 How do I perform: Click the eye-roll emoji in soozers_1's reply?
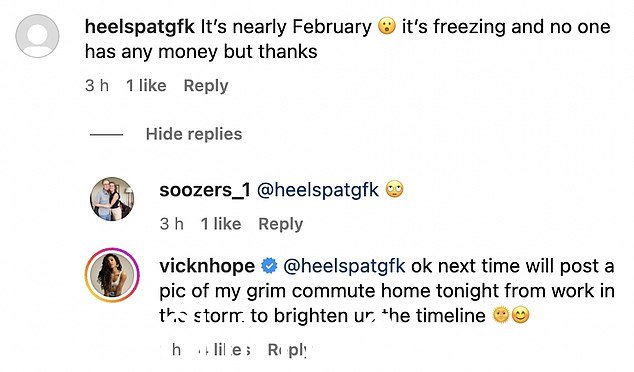tap(395, 190)
